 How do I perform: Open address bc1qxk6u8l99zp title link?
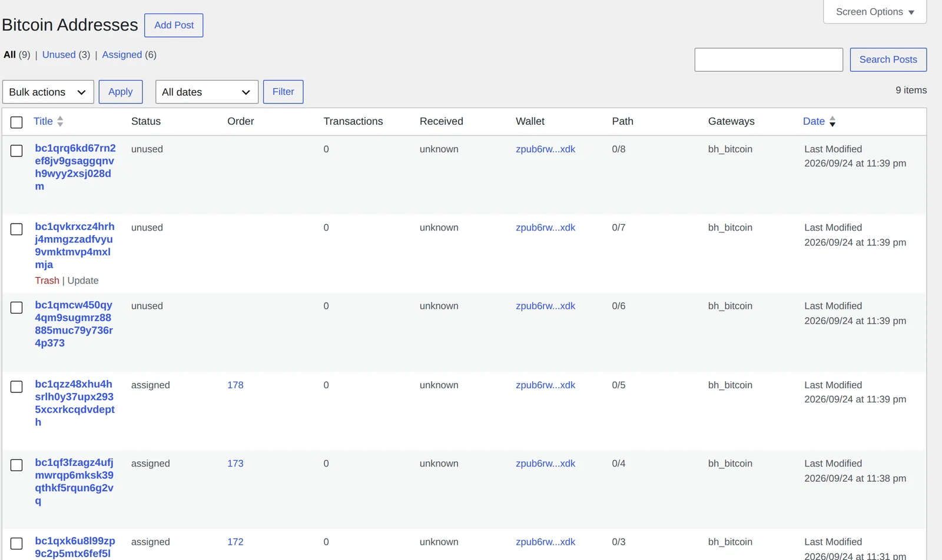click(75, 547)
